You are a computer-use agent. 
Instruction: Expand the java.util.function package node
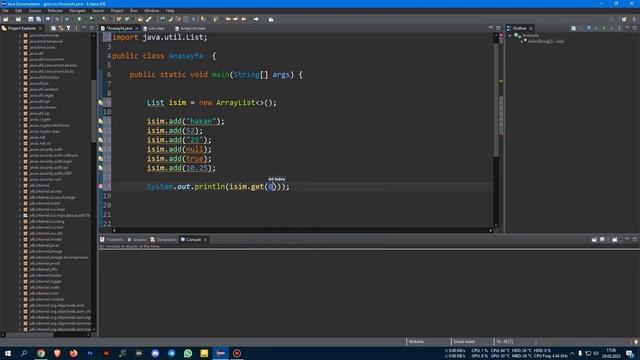tap(20, 77)
